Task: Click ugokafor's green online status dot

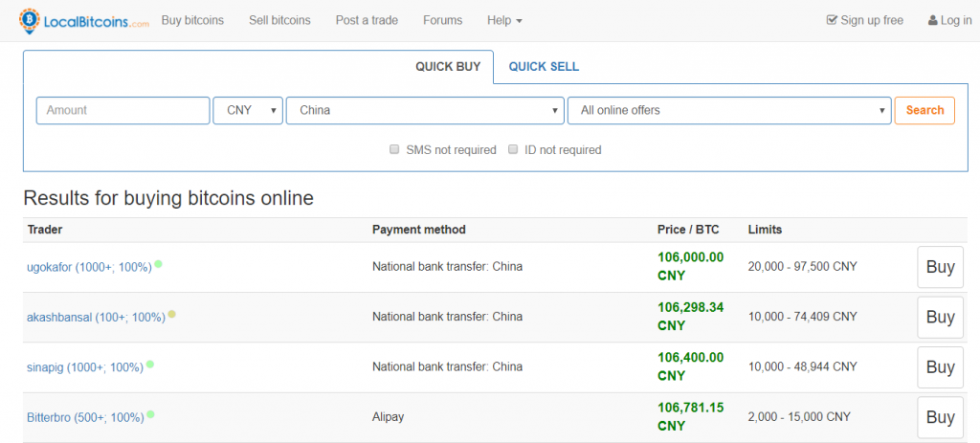Action: [x=159, y=264]
